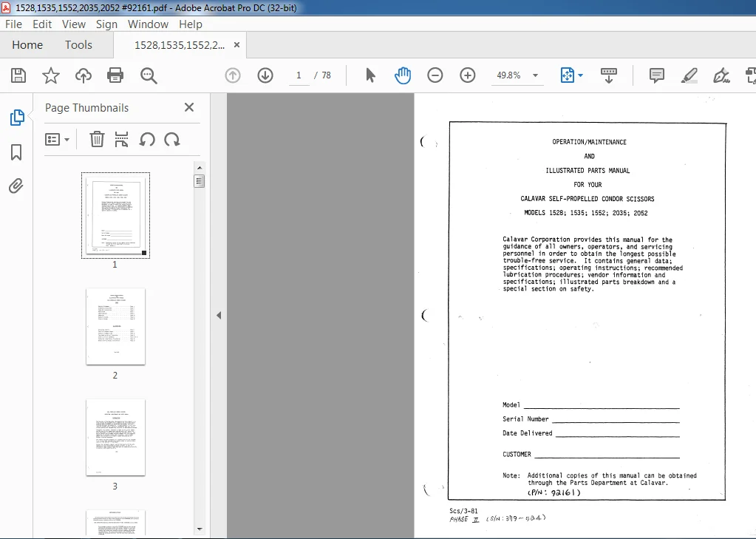This screenshot has height=539, width=756.
Task: Choose the Selection arrow tool
Action: tap(370, 75)
